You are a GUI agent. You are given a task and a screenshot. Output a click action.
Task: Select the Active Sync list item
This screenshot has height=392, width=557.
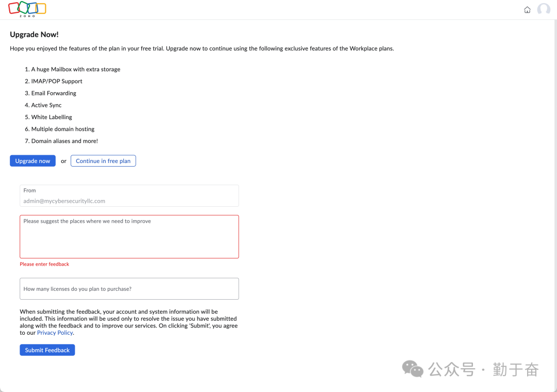[x=46, y=105]
